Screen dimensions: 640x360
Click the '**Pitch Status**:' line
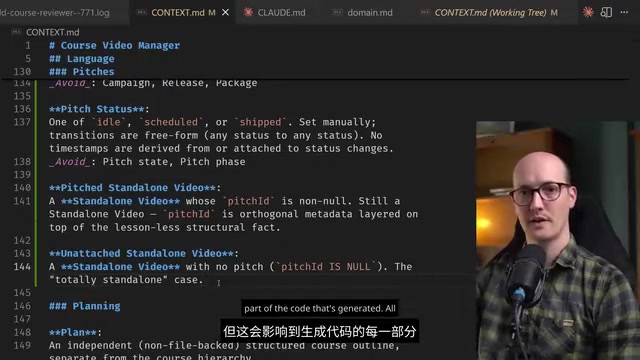(x=99, y=109)
